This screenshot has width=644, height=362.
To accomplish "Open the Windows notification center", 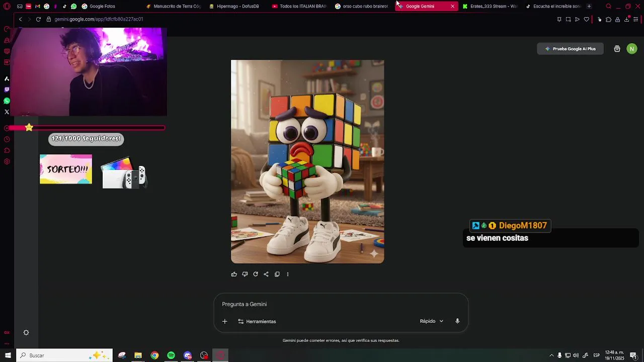I will [633, 355].
